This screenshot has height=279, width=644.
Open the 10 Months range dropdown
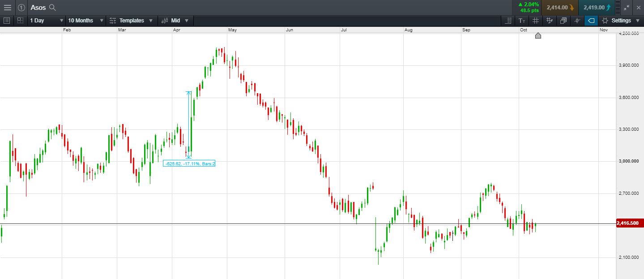click(85, 21)
